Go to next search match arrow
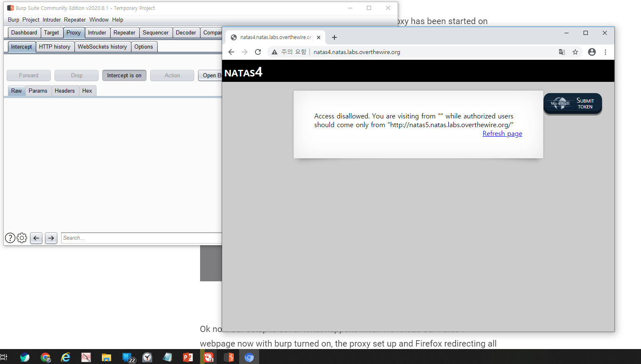 (x=51, y=238)
